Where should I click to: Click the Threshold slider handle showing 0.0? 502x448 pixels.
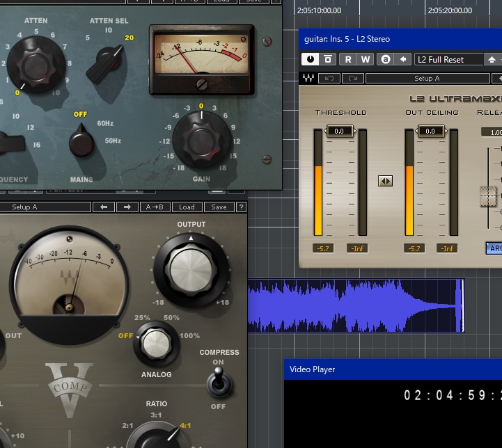[x=340, y=131]
